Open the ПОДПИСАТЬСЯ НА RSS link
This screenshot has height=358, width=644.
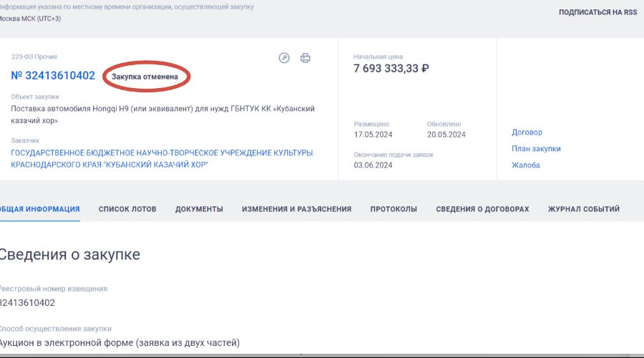[597, 12]
